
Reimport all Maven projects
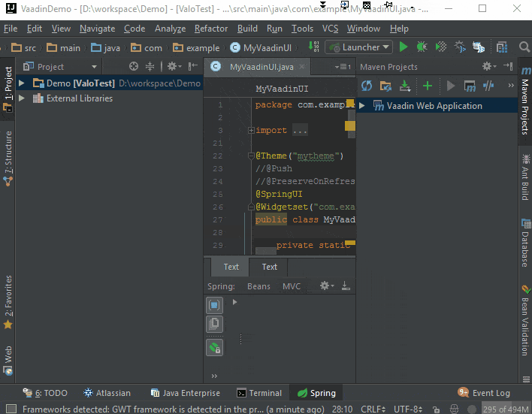[x=367, y=86]
